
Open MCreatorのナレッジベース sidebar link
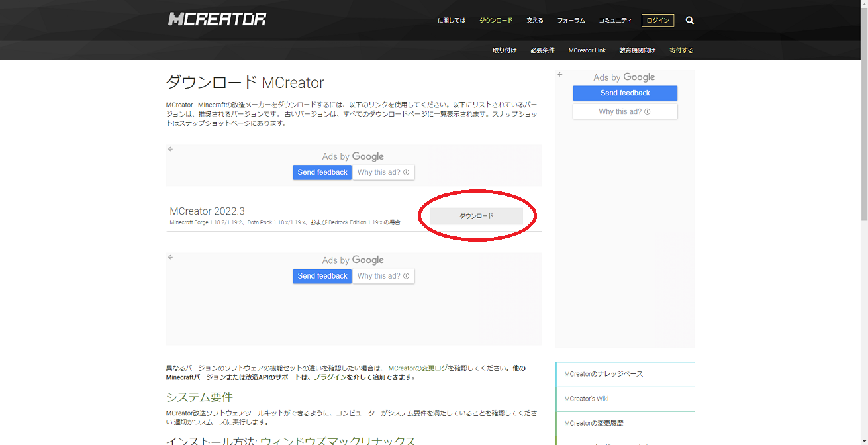tap(603, 373)
